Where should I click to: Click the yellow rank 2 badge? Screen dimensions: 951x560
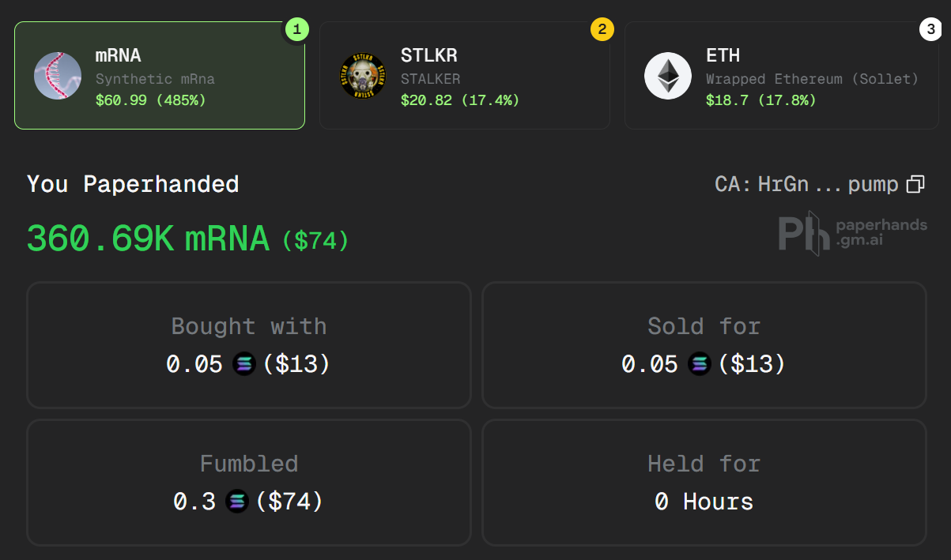click(602, 30)
